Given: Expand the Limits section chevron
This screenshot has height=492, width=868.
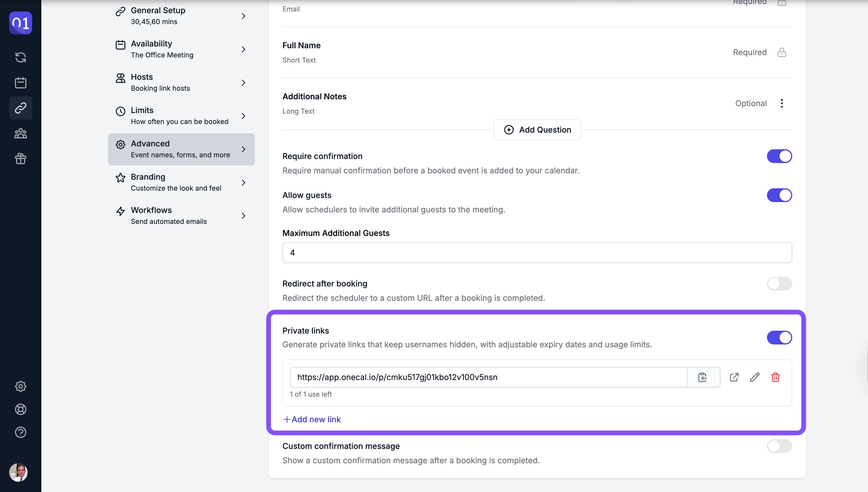Looking at the screenshot, I should point(243,116).
